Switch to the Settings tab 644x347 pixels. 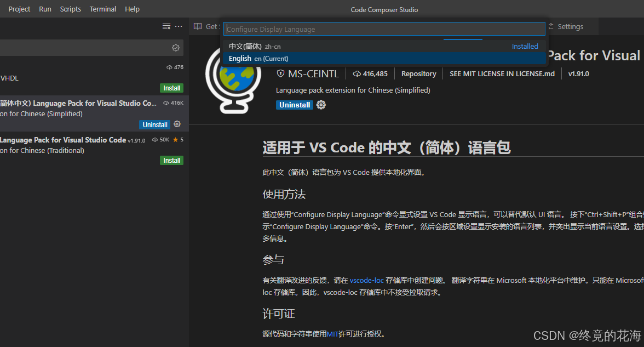(x=570, y=27)
